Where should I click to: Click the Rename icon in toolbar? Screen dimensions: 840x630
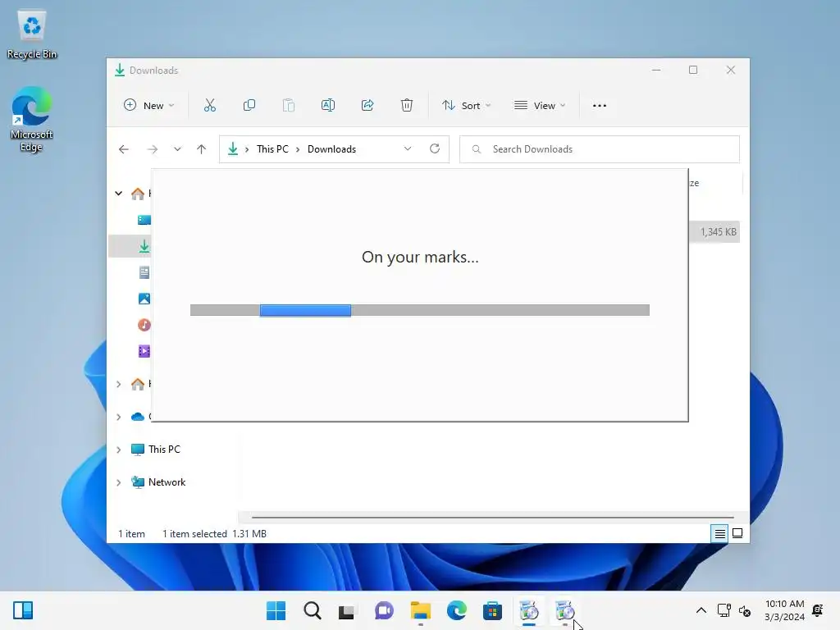coord(328,106)
